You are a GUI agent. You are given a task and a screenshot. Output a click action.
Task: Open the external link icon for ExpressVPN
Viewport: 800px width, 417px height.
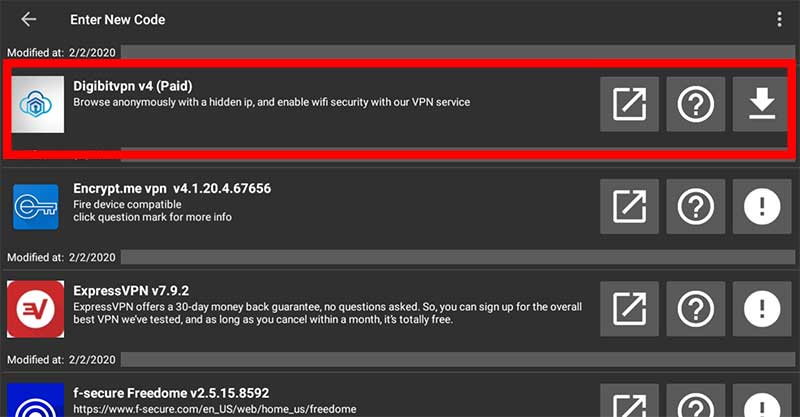point(629,309)
